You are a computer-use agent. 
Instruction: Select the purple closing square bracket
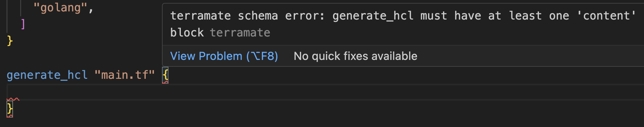click(23, 24)
